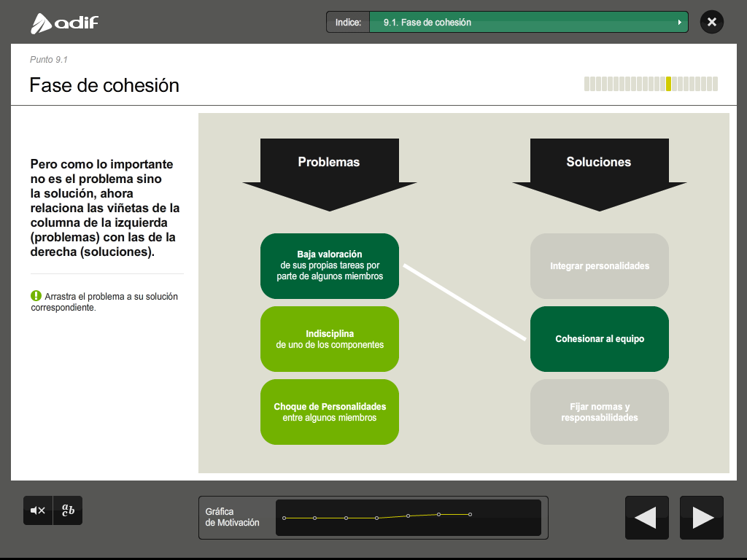747x560 pixels.
Task: Go back with the left arrow button
Action: pyautogui.click(x=646, y=518)
